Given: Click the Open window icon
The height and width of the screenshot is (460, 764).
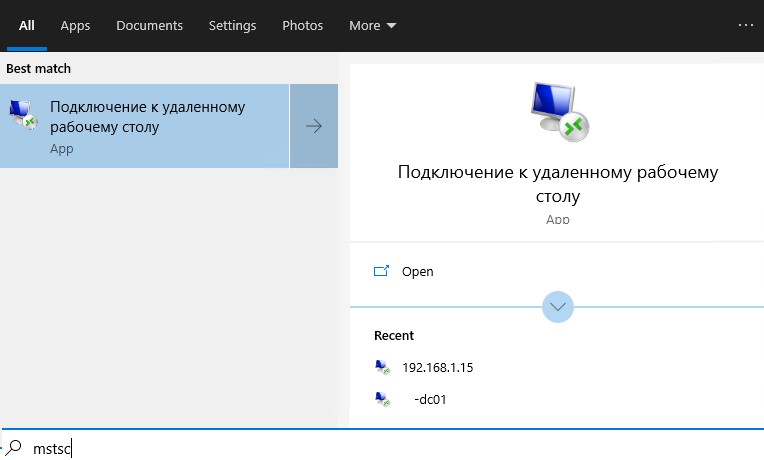Looking at the screenshot, I should click(x=381, y=271).
